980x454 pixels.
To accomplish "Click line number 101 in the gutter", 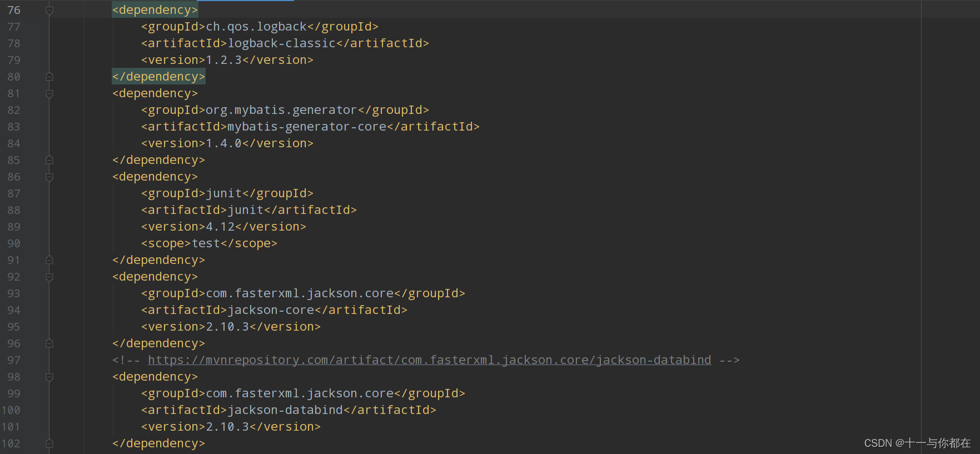I will point(11,427).
